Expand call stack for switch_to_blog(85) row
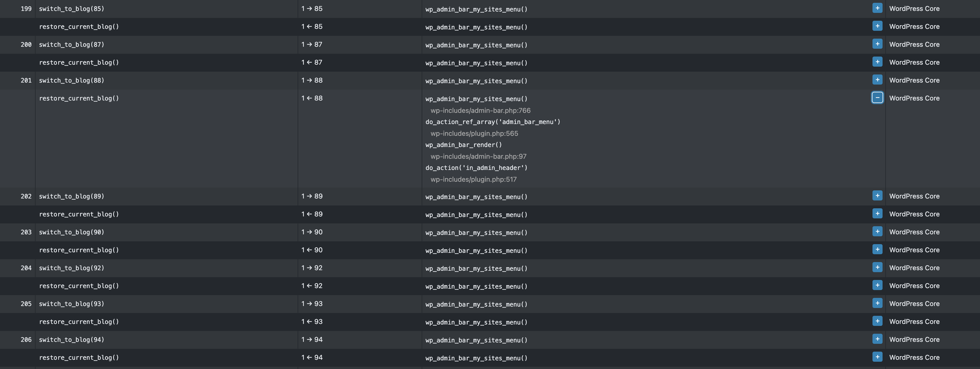The width and height of the screenshot is (980, 369). click(877, 8)
